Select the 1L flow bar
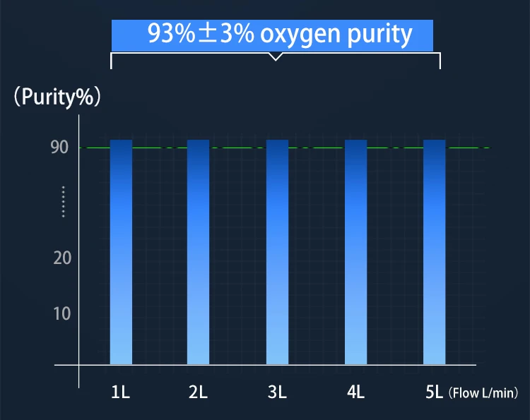 click(x=121, y=252)
